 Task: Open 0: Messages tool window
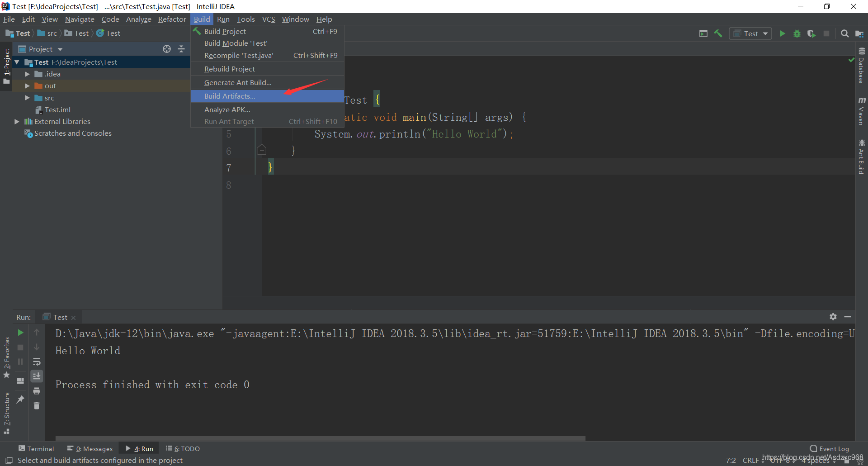coord(90,448)
